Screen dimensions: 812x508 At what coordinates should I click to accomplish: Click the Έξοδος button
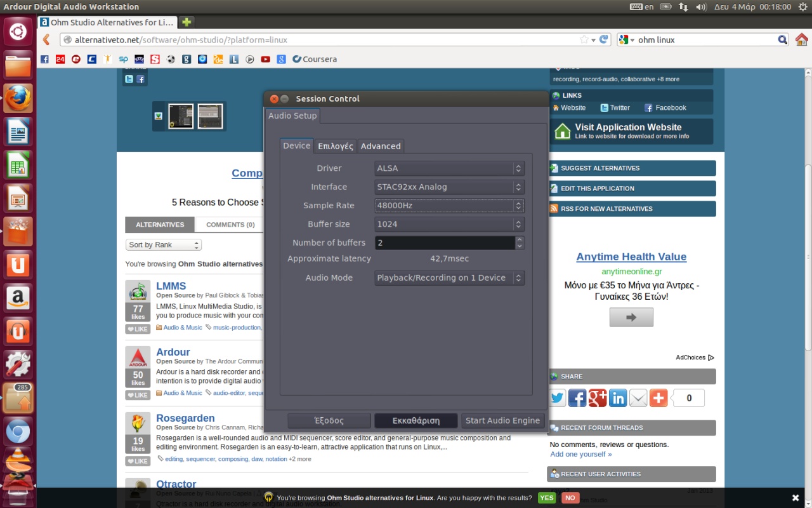point(329,420)
